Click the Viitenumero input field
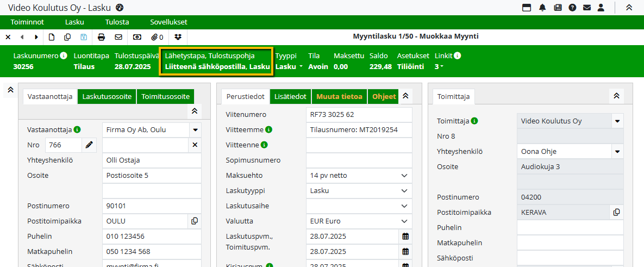Viewport: 644px width, 267px height. coord(359,115)
